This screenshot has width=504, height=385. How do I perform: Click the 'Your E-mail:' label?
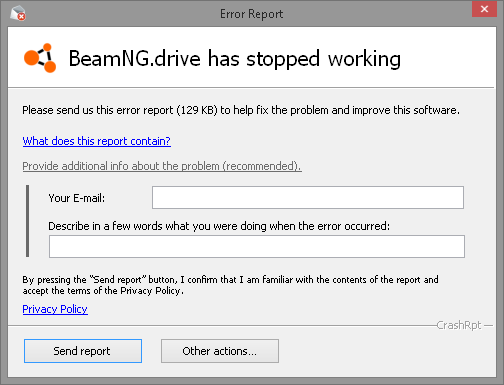click(x=77, y=198)
